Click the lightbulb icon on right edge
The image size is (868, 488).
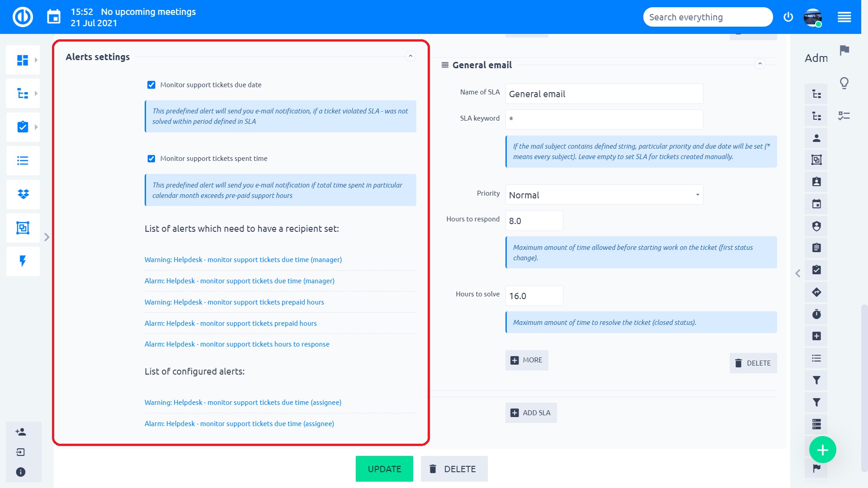844,83
